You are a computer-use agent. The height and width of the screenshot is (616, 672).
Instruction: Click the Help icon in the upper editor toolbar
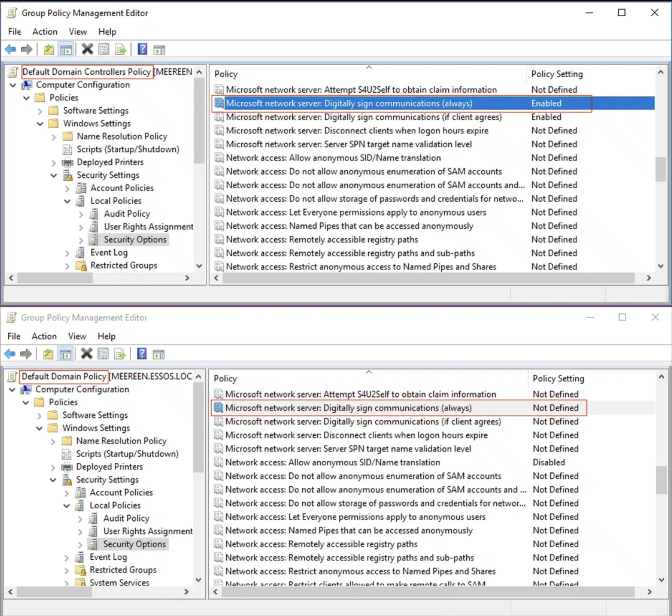coord(143,50)
